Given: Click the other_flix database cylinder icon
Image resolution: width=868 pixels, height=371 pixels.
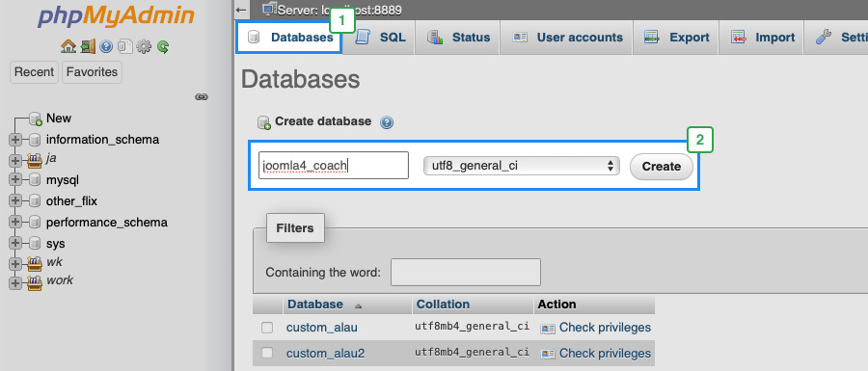Looking at the screenshot, I should pyautogui.click(x=35, y=201).
